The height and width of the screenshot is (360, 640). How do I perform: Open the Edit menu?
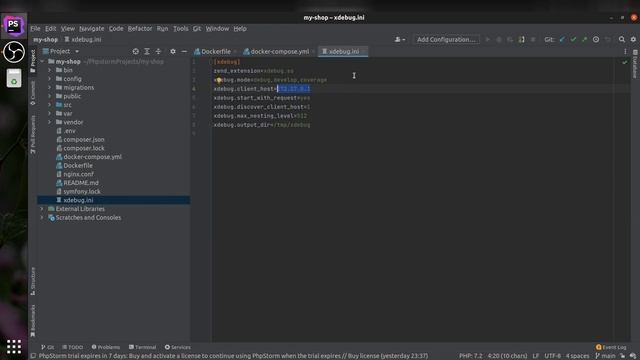pyautogui.click(x=50, y=29)
